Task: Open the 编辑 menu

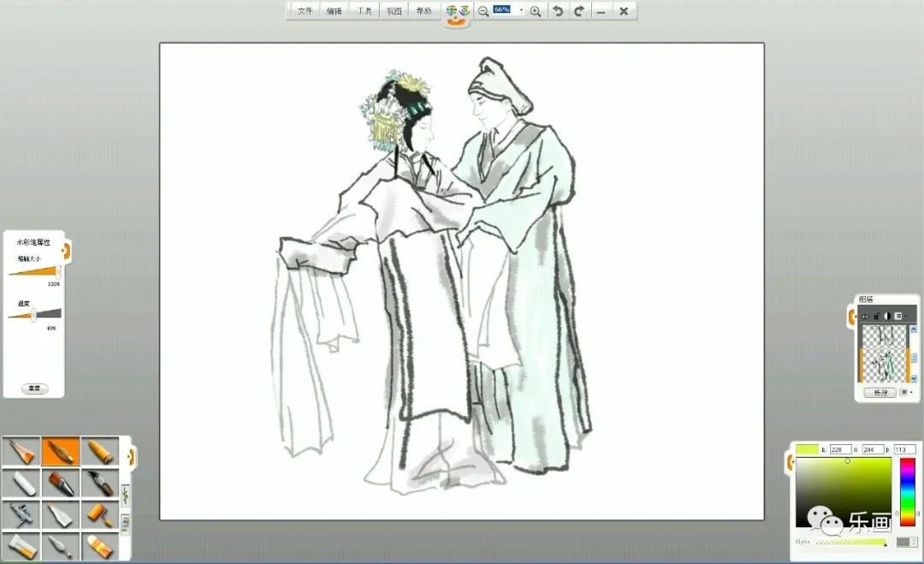Action: click(x=334, y=11)
